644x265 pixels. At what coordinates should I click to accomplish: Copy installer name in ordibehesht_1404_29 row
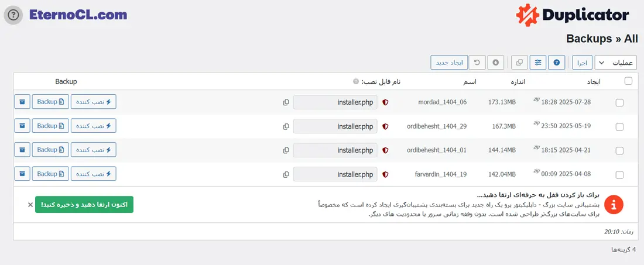[286, 127]
